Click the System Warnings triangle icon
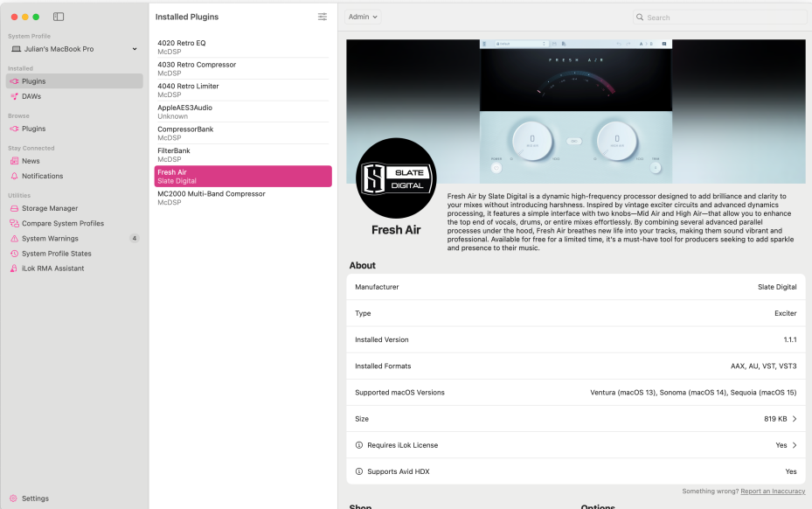Image resolution: width=812 pixels, height=509 pixels. coord(15,239)
